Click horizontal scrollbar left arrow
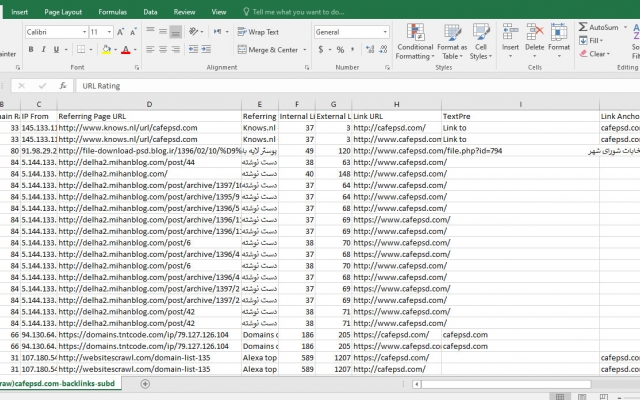640x400 pixels. [x=416, y=384]
